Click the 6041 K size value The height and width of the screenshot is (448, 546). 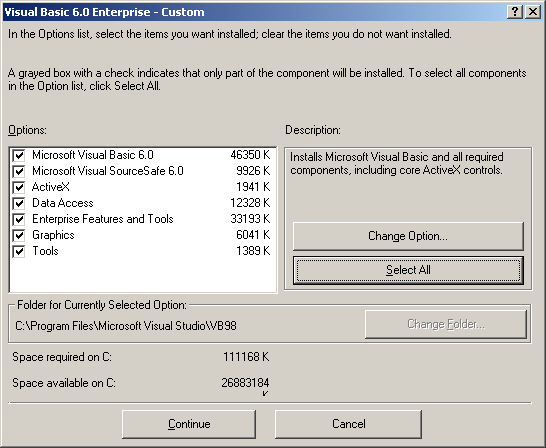pos(253,235)
